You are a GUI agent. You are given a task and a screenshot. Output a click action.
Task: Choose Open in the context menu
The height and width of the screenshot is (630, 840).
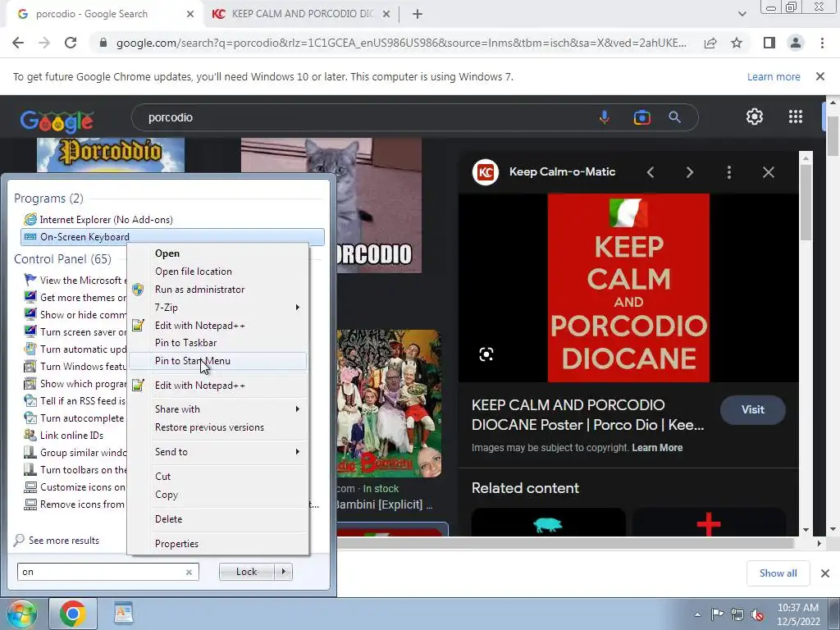click(218, 253)
